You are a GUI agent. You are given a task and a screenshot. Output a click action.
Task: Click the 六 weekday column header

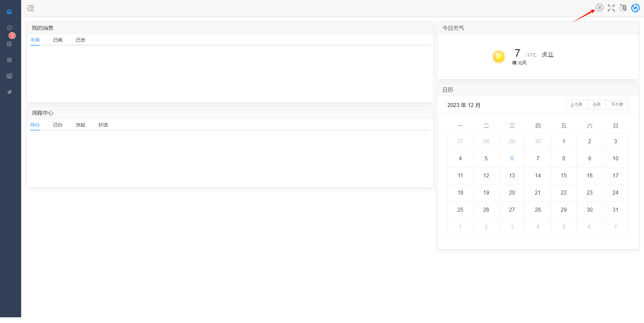coord(590,125)
